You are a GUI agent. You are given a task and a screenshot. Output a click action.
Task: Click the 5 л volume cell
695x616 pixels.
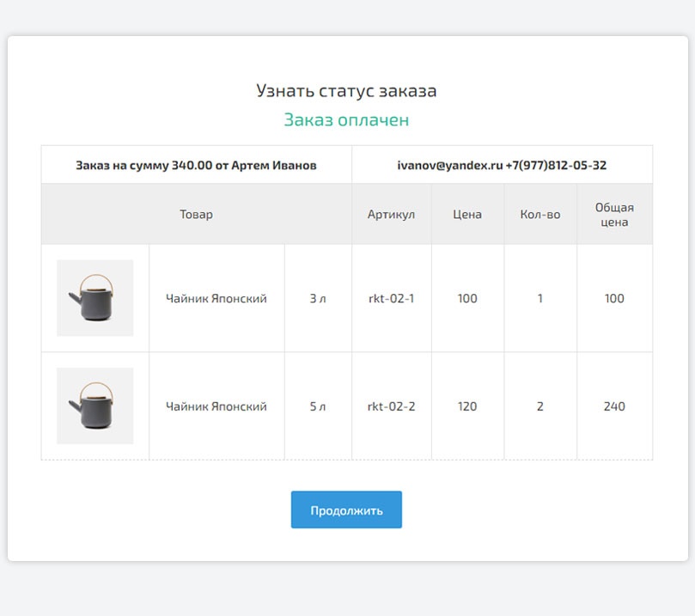tap(318, 406)
